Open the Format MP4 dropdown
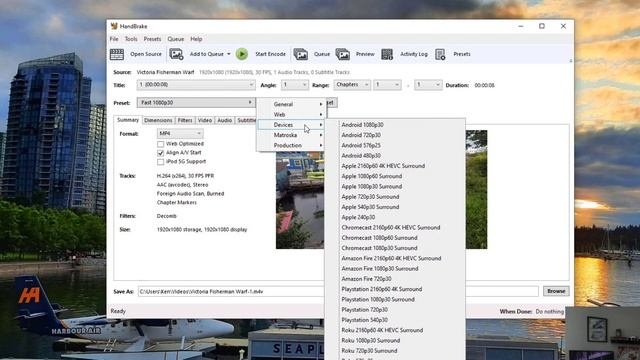Screen dimensions: 640x360 pyautogui.click(x=180, y=133)
